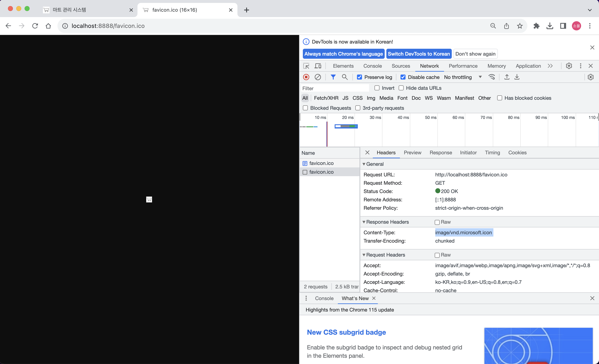Screen dimensions: 599x364
Task: Open the No throttling dropdown
Action: tap(463, 77)
